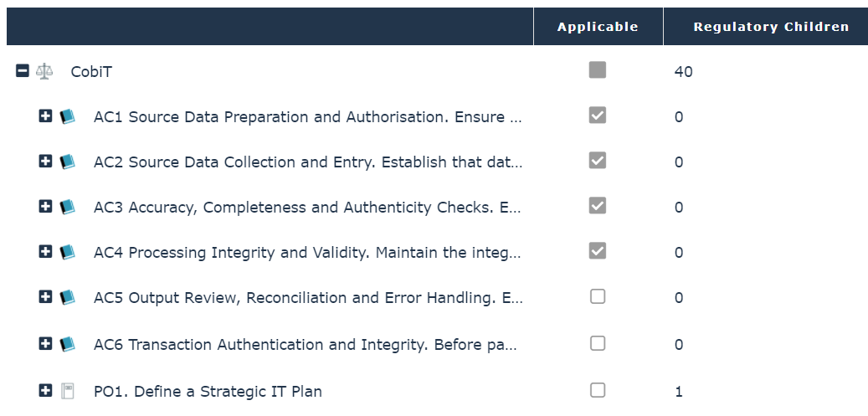868x416 pixels.
Task: Click the book icon next to AC4
Action: [68, 252]
